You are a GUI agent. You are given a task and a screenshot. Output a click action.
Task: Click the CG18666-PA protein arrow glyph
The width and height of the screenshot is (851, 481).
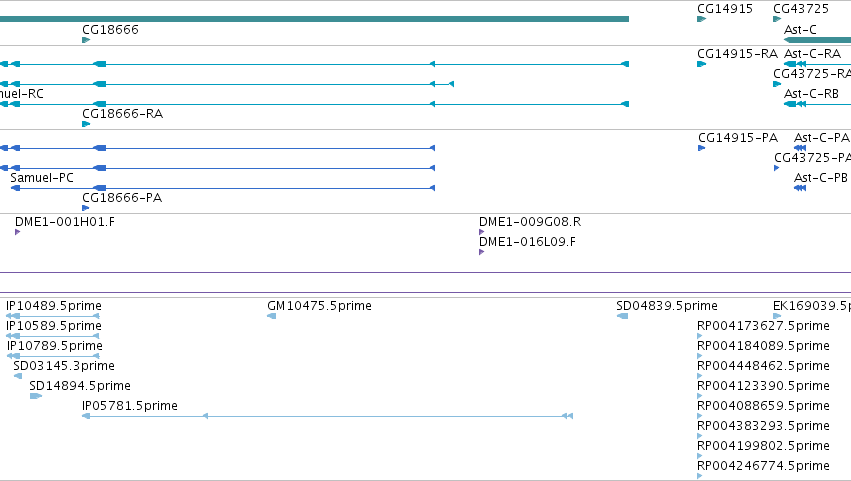click(x=85, y=208)
